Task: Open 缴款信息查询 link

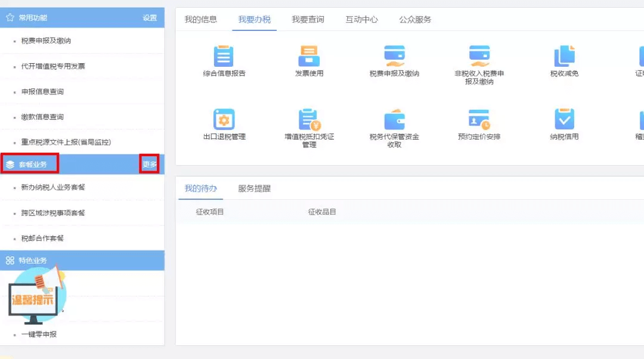Action: [x=42, y=117]
